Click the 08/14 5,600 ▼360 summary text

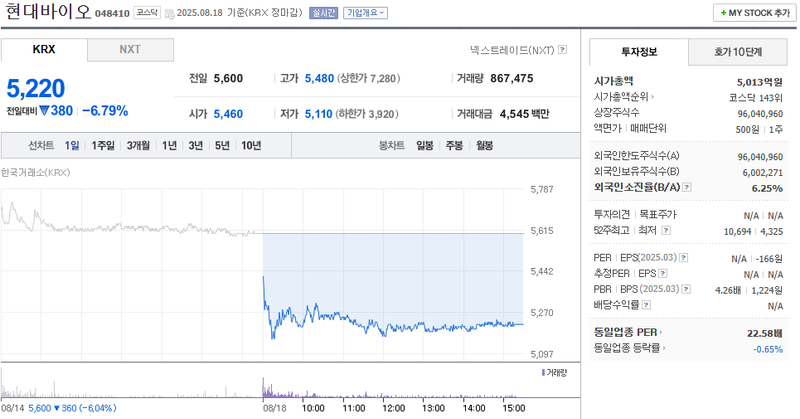pyautogui.click(x=59, y=408)
